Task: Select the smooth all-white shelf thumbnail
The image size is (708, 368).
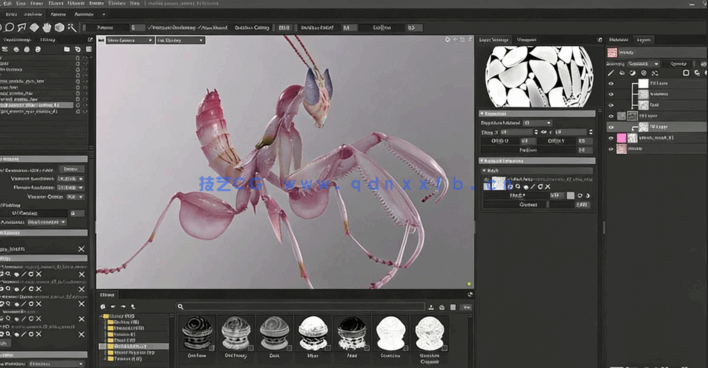Action: (390, 334)
